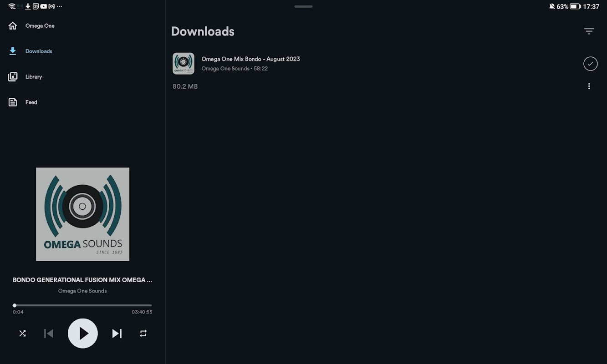Select the Downloads sidebar item

click(x=39, y=51)
